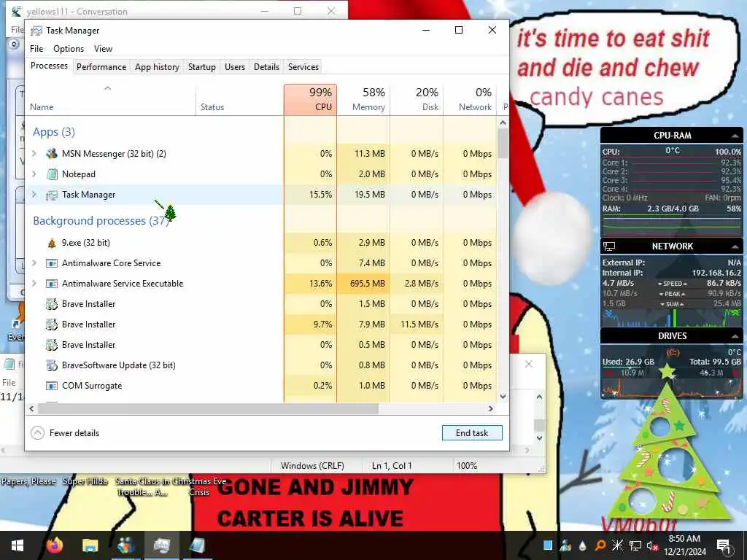
Task: Select the COM Surrogate process row
Action: click(261, 386)
